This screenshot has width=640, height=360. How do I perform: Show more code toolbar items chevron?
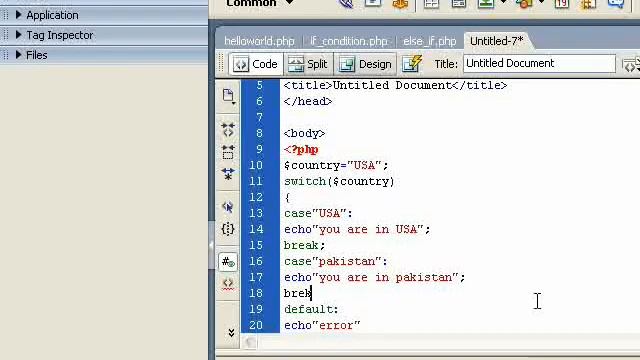tap(231, 333)
